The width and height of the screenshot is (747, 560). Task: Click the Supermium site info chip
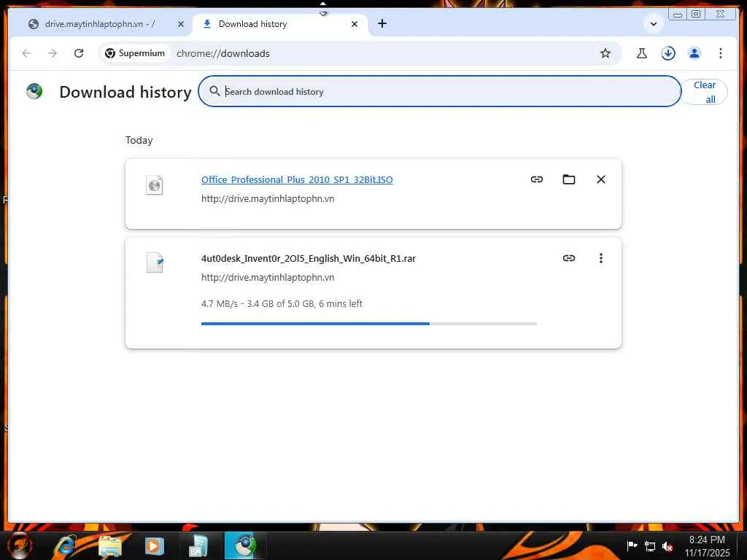coord(135,53)
